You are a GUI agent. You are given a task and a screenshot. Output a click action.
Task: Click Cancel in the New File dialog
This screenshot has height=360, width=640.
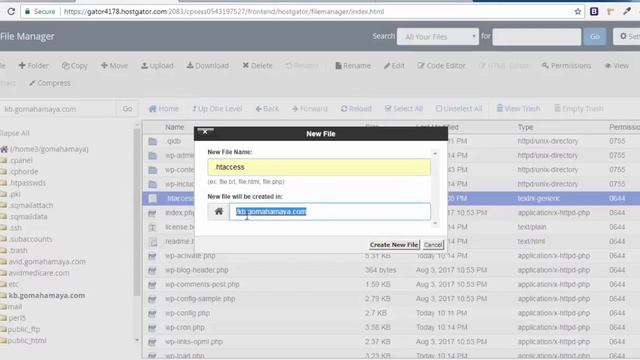pyautogui.click(x=433, y=245)
